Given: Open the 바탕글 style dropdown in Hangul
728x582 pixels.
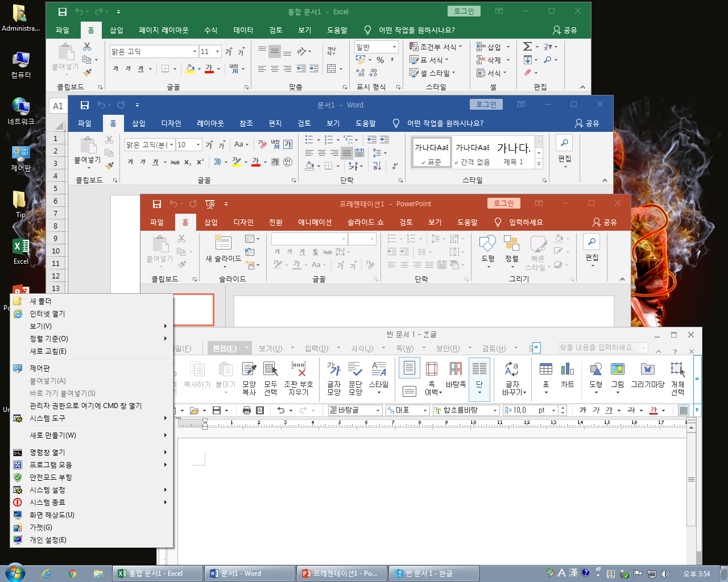Looking at the screenshot, I should [x=378, y=410].
